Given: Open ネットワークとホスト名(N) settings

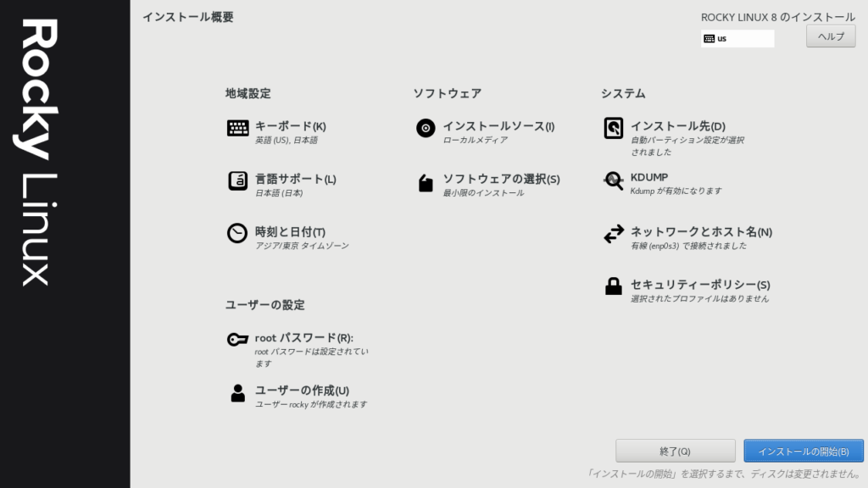Looking at the screenshot, I should point(701,231).
